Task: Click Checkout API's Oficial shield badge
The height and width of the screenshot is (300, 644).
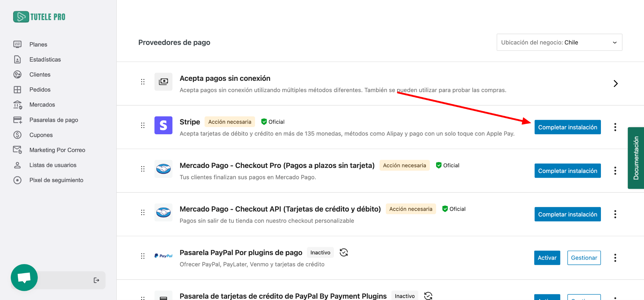Action: click(x=454, y=209)
